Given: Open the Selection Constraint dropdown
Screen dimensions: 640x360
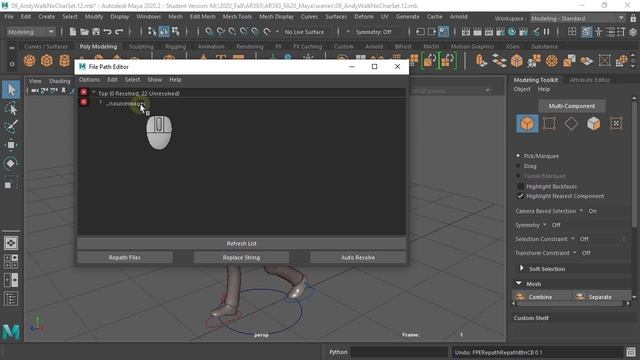Looking at the screenshot, I should click(x=573, y=239).
